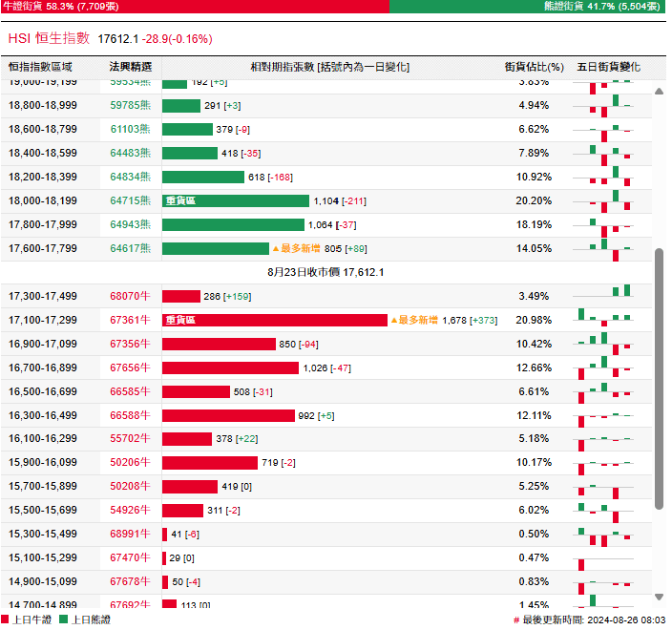Click the scrollbar up arrow at the table's top right
672x630 pixels.
(x=659, y=91)
